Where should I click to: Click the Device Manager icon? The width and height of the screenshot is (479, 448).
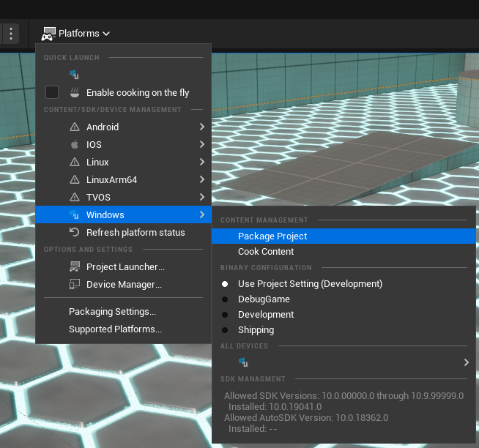(75, 284)
